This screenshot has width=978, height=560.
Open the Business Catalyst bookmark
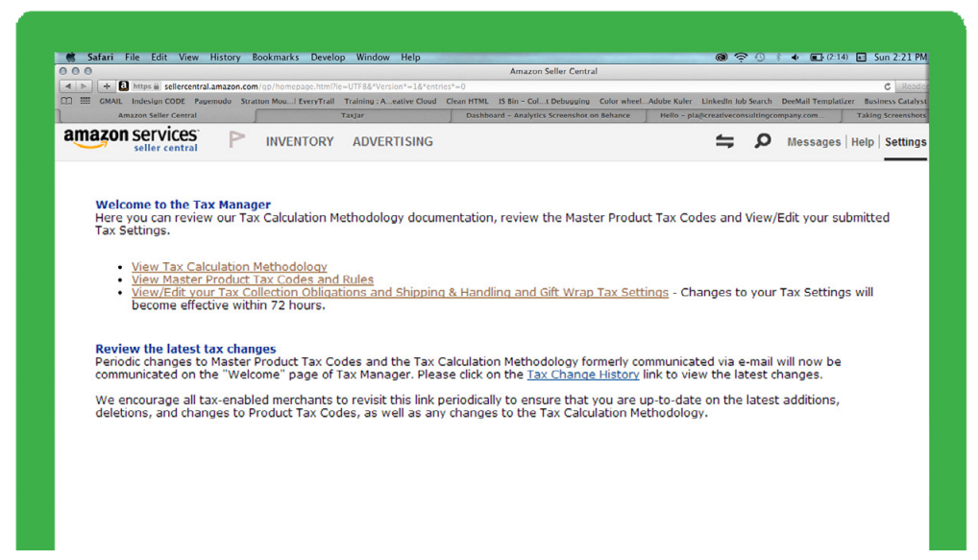(895, 101)
